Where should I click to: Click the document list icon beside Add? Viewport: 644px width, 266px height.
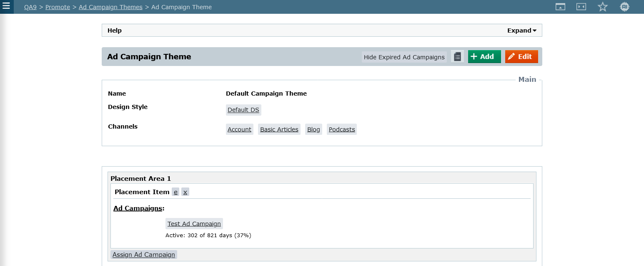point(457,57)
